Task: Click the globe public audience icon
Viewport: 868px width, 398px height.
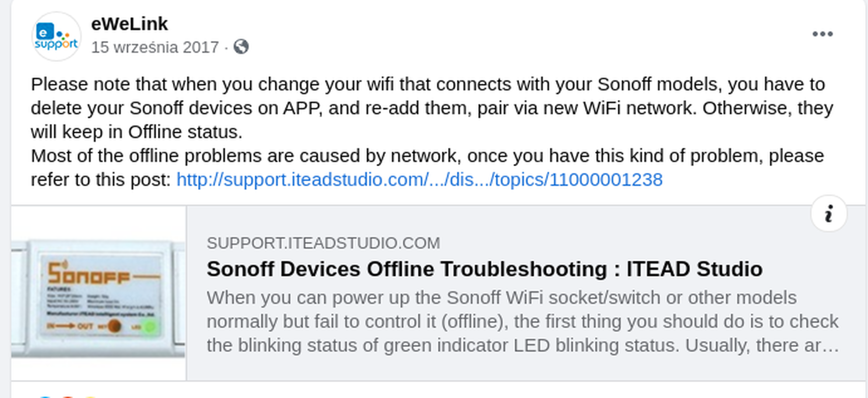Action: click(x=241, y=47)
